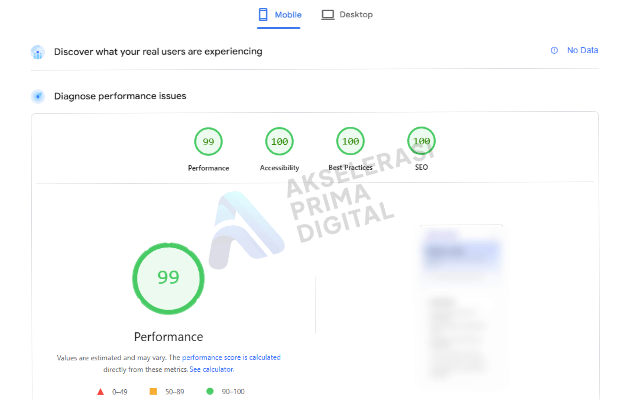Select the 100 SEO score gauge
Viewport: 640px width, 400px height.
pos(421,141)
